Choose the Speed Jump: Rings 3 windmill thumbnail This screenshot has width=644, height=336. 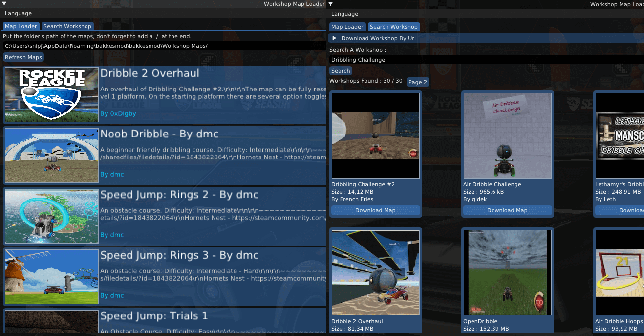(52, 277)
